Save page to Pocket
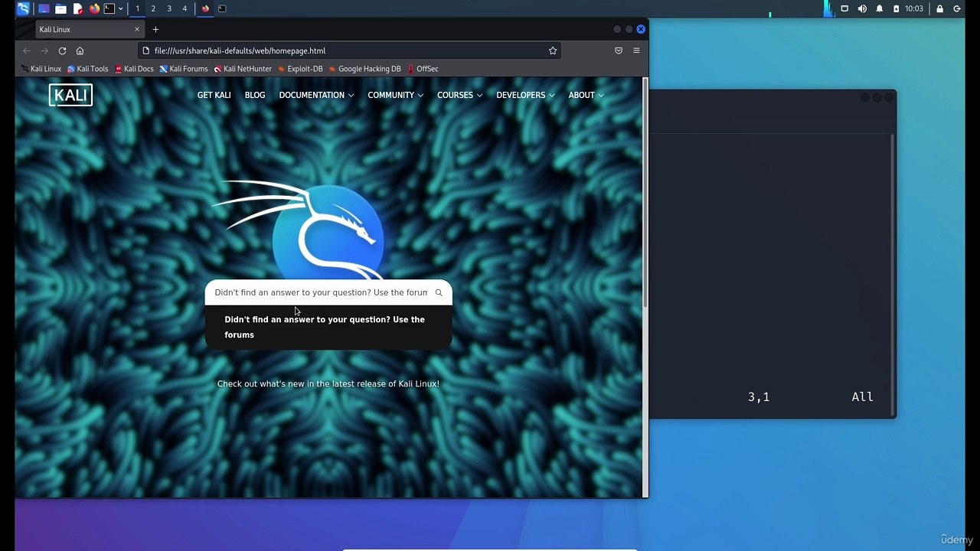 (619, 51)
